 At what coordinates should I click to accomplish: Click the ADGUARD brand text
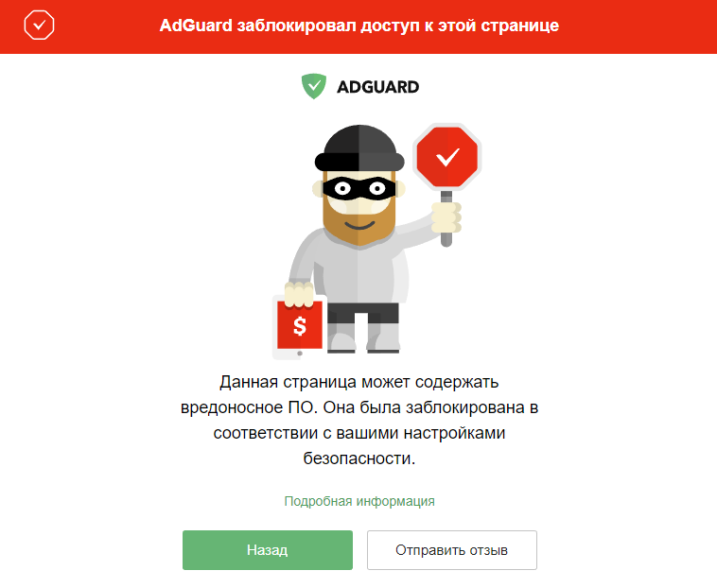377,87
